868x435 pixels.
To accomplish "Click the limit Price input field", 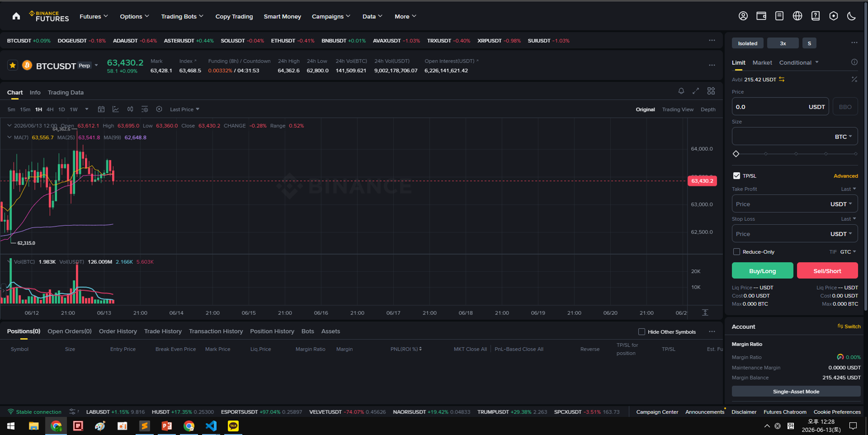I will [780, 107].
